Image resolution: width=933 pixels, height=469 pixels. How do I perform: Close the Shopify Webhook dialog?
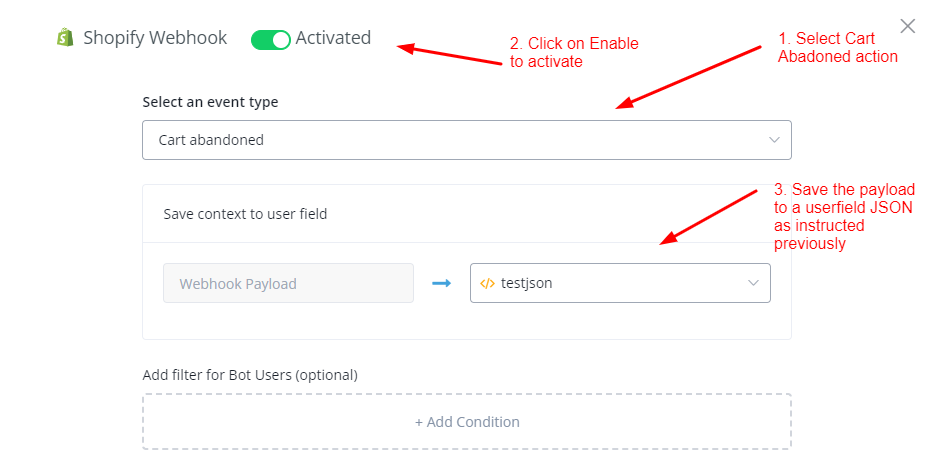pyautogui.click(x=907, y=26)
